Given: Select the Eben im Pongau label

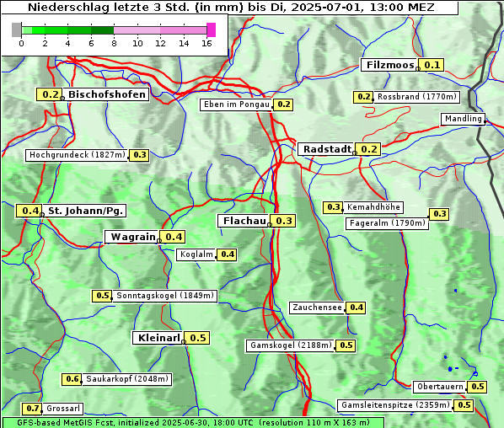Looking at the screenshot, I should (x=236, y=104).
